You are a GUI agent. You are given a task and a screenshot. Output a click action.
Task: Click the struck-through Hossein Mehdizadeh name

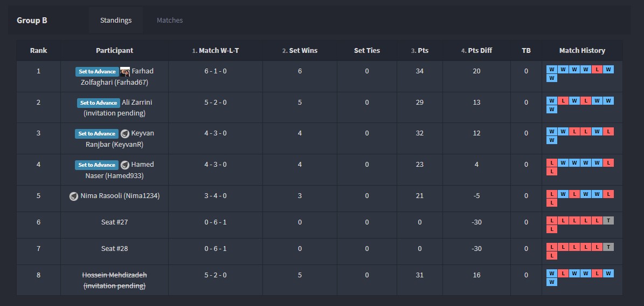click(114, 275)
